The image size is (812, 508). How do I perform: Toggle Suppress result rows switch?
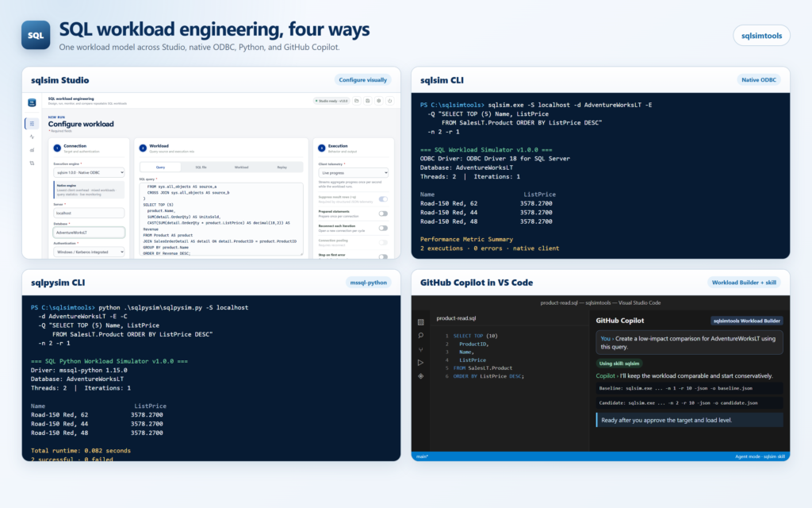383,199
